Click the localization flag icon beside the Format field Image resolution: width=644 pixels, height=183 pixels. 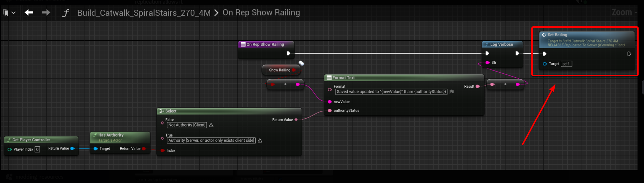(452, 92)
